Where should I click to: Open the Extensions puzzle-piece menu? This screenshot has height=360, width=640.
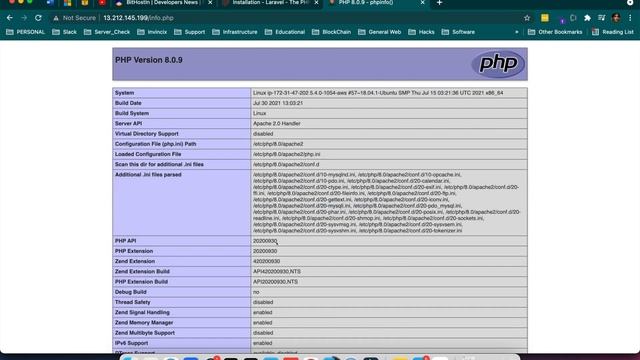pyautogui.click(x=587, y=18)
